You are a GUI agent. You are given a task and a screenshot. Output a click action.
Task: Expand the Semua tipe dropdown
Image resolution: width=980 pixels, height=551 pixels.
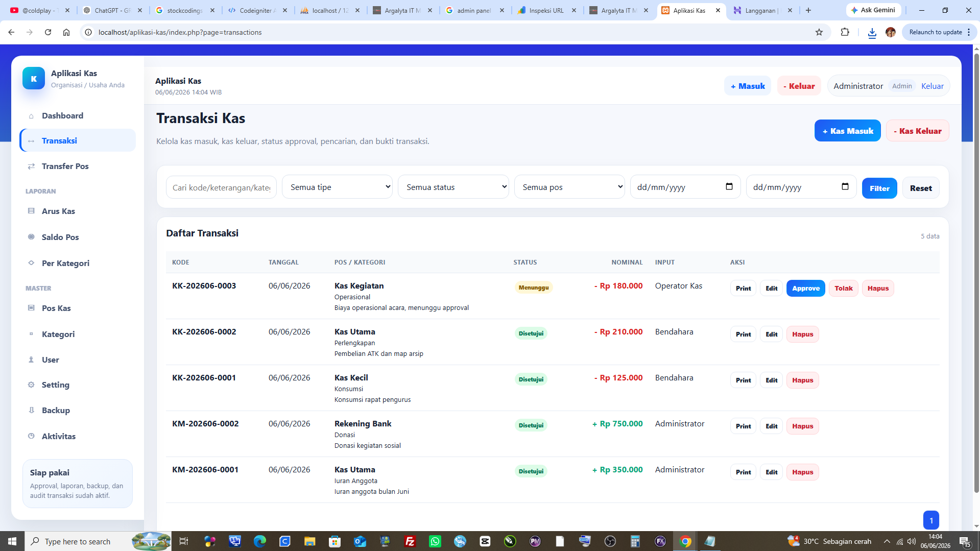[337, 187]
